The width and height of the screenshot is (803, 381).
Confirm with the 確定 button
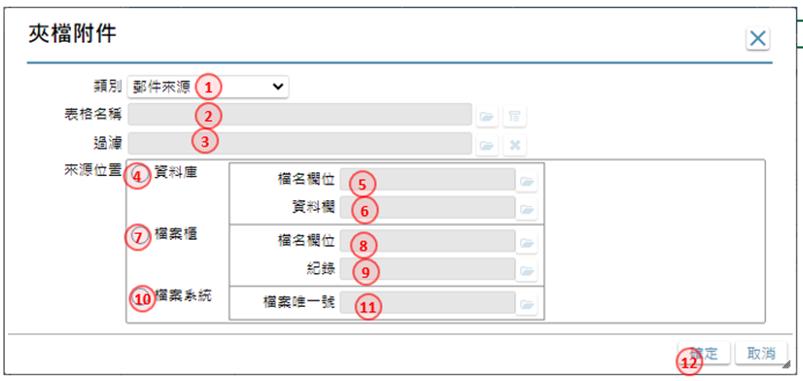(704, 353)
